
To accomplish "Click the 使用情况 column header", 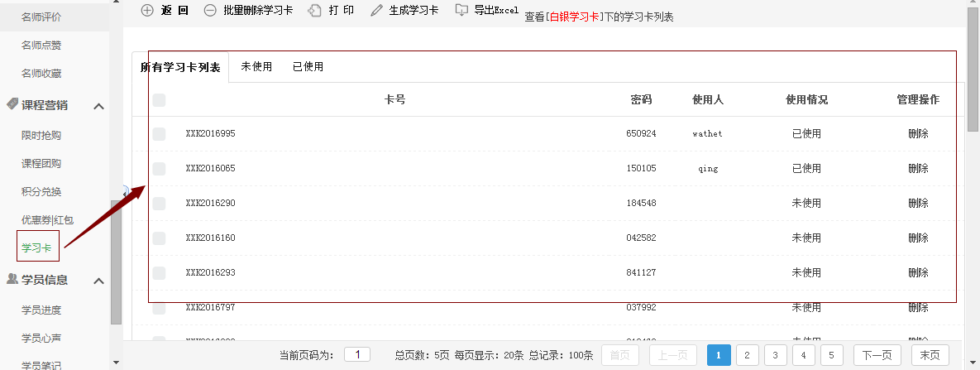I will (807, 99).
